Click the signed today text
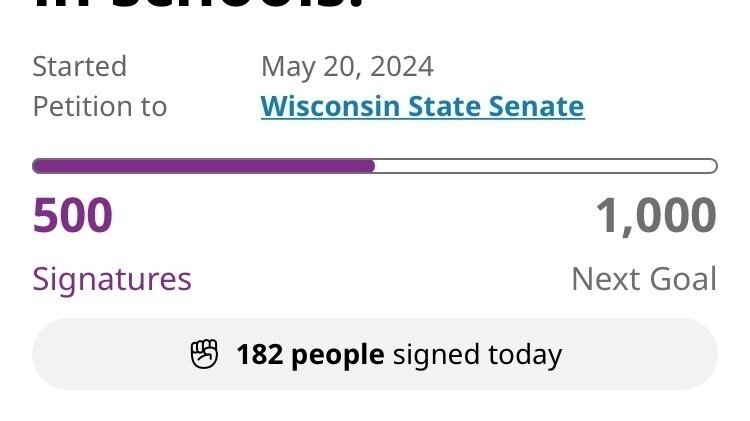Viewport: 750px width, 421px height. click(x=477, y=354)
